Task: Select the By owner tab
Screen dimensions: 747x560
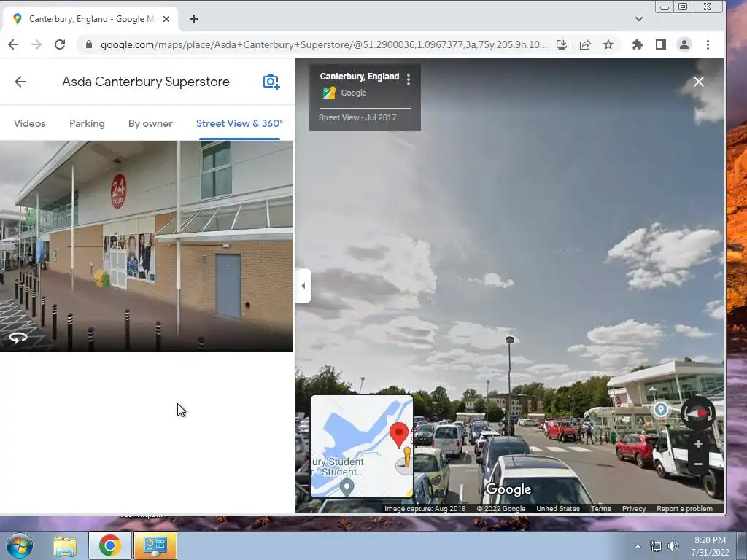Action: [150, 123]
